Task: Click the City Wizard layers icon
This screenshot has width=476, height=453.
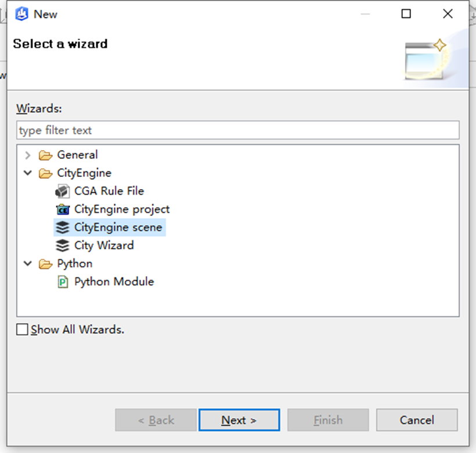Action: pyautogui.click(x=63, y=245)
